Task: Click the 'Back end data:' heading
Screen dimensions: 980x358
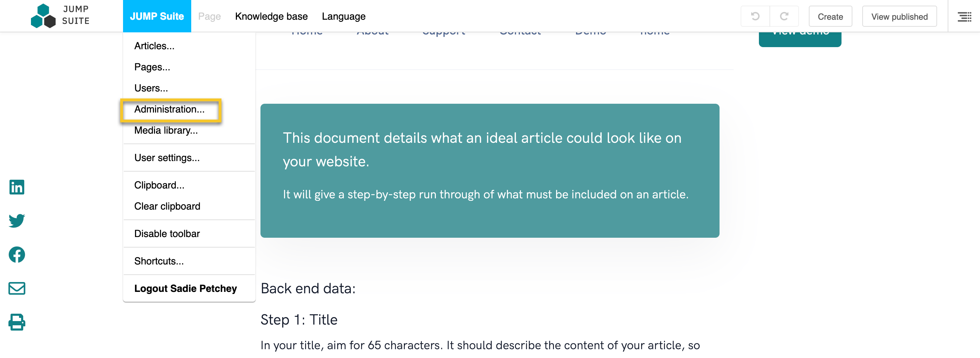Action: [x=308, y=288]
